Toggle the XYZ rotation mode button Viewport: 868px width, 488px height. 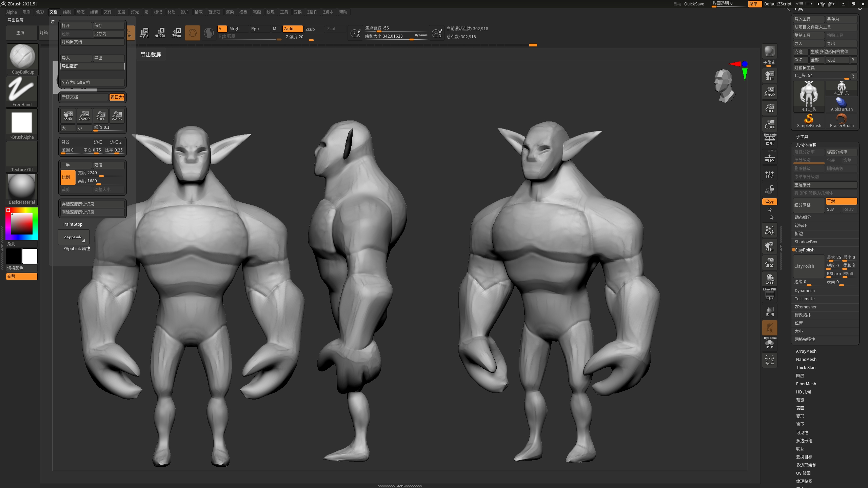coord(769,202)
